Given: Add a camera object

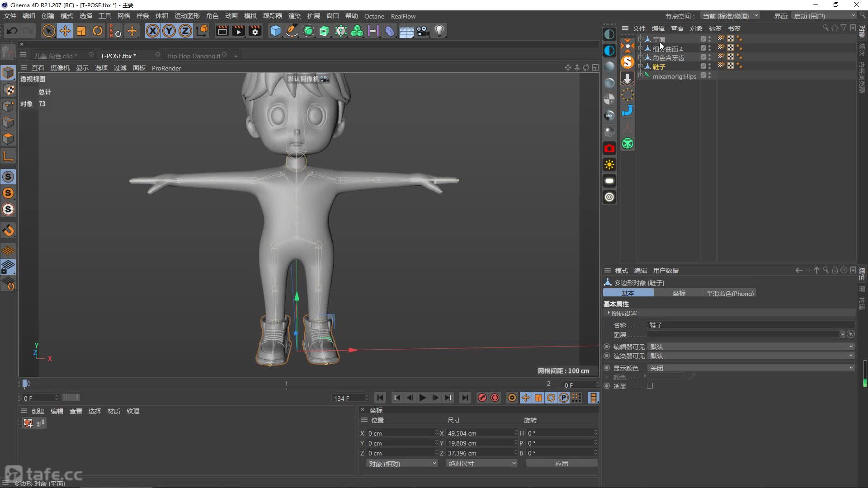Looking at the screenshot, I should click(423, 31).
